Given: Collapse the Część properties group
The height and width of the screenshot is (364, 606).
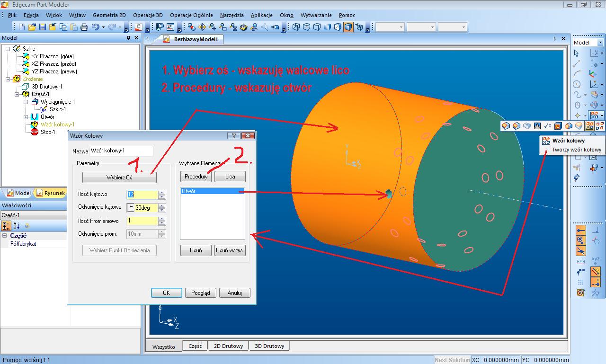Looking at the screenshot, I should 5,236.
